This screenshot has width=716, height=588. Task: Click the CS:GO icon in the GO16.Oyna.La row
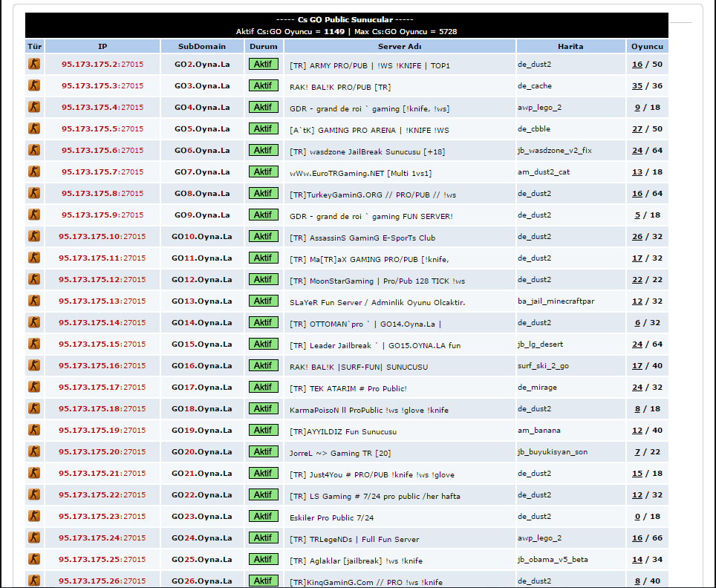click(x=34, y=365)
